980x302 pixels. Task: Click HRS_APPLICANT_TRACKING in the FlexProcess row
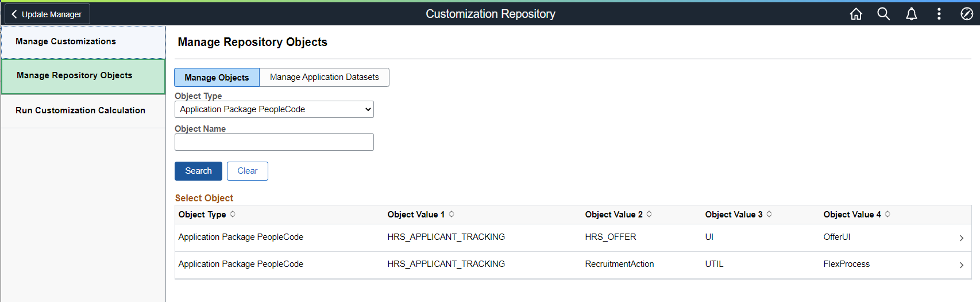(x=446, y=264)
